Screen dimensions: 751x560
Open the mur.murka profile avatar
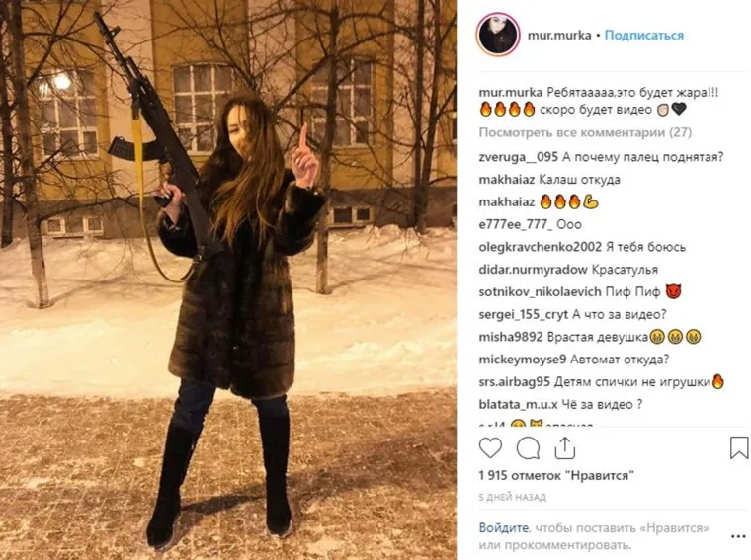498,35
